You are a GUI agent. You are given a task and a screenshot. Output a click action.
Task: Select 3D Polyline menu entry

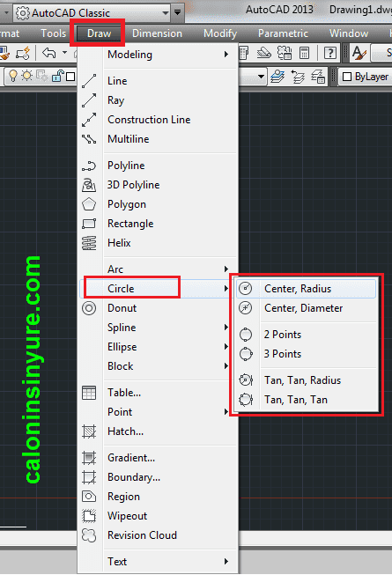(x=158, y=185)
